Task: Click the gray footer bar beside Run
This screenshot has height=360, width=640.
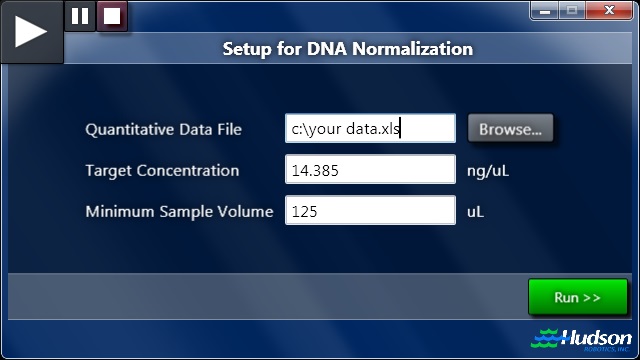Action: (x=267, y=296)
